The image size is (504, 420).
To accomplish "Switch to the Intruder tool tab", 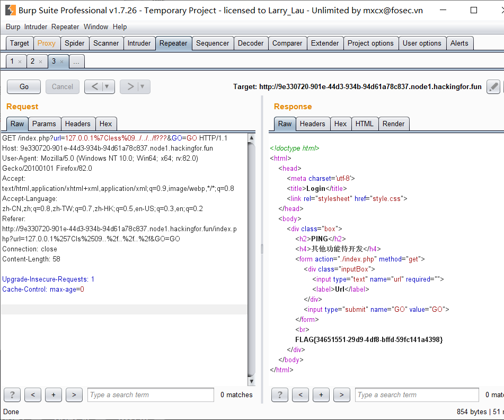I will 139,43.
